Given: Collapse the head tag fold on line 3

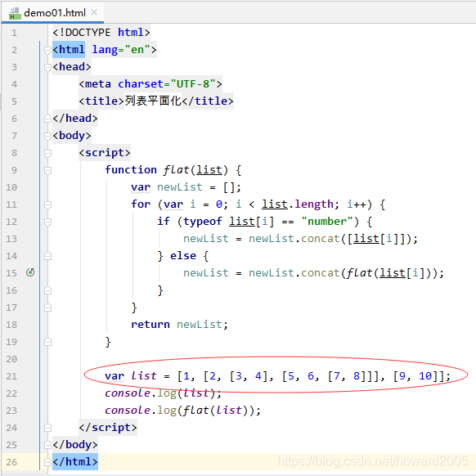Looking at the screenshot, I should (x=47, y=67).
